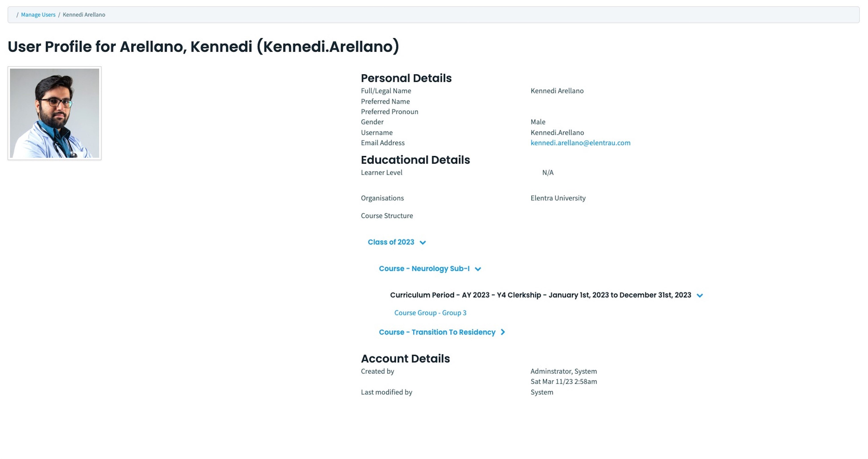868x459 pixels.
Task: Select the 'Male' gender value
Action: (538, 121)
